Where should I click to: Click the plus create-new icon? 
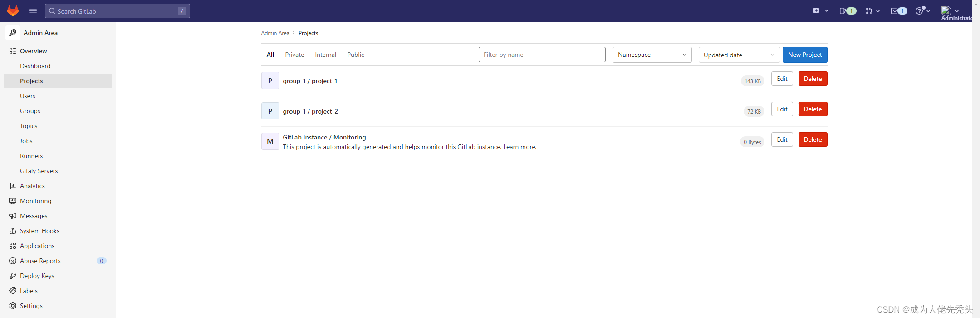(816, 10)
